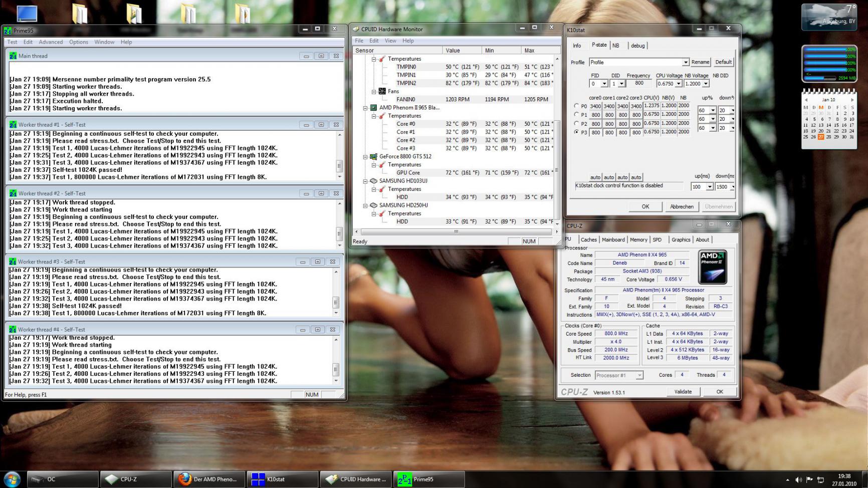Collapse the AMD Phenom II 965 tree node
The width and height of the screenshot is (868, 488).
365,108
